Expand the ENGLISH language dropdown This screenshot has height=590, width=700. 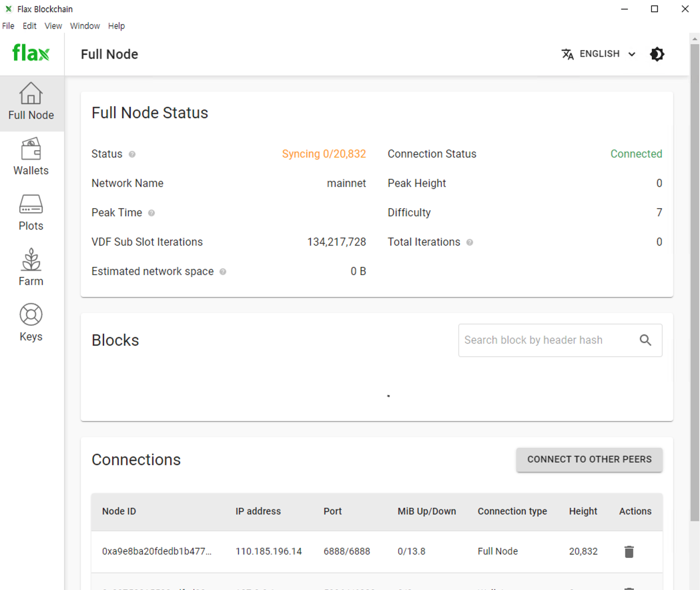coord(598,54)
